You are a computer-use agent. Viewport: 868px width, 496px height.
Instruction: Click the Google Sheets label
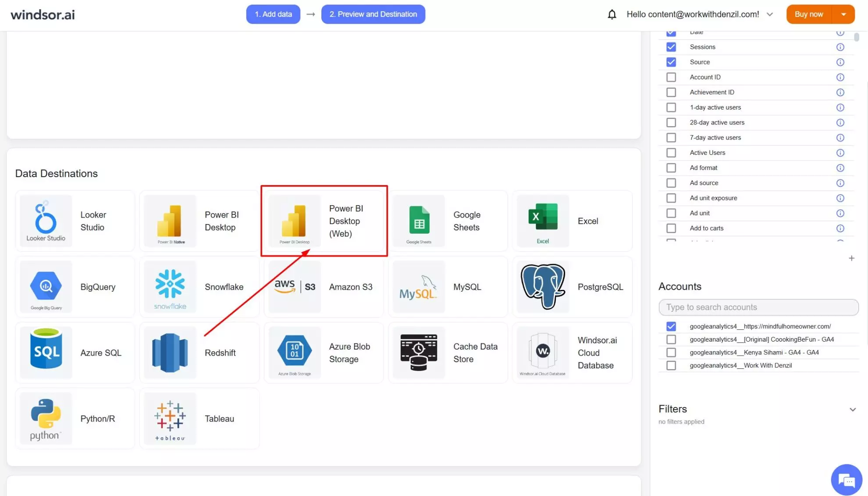point(467,221)
